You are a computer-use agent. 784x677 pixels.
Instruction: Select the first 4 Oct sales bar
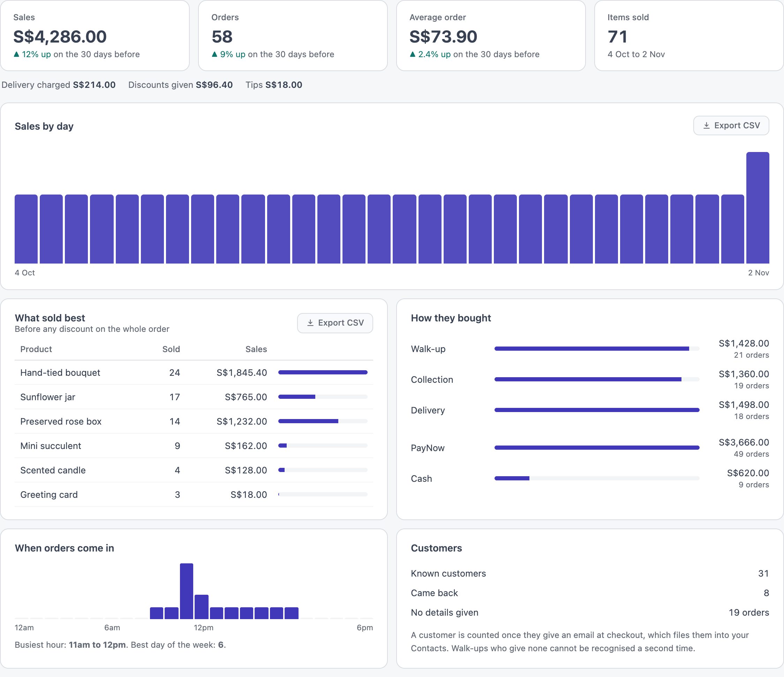pyautogui.click(x=26, y=229)
